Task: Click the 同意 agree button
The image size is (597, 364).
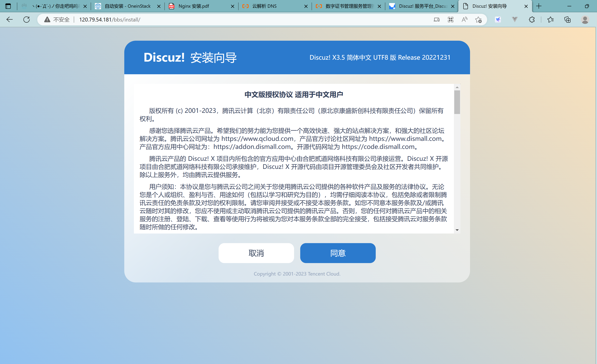Action: [338, 253]
